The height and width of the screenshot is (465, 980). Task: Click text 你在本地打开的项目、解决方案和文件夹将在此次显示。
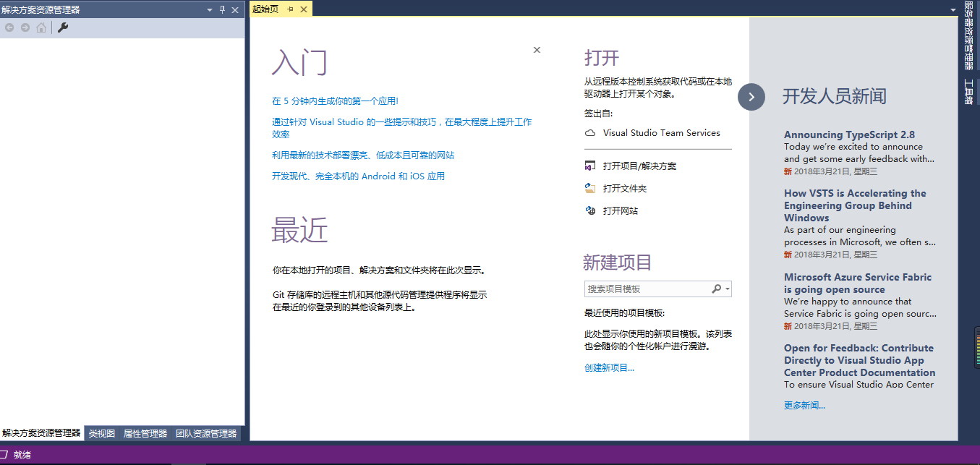click(x=379, y=270)
